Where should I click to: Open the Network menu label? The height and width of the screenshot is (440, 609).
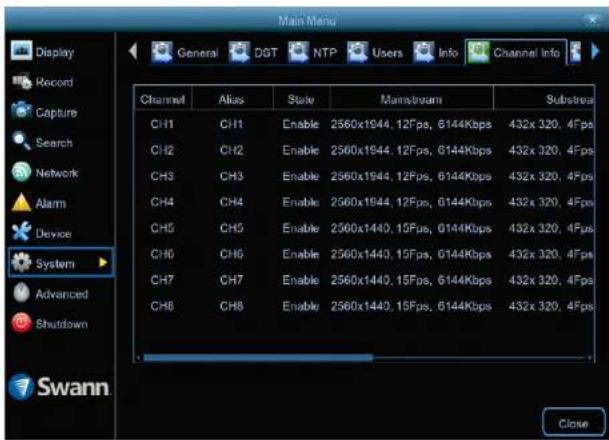coord(57,173)
